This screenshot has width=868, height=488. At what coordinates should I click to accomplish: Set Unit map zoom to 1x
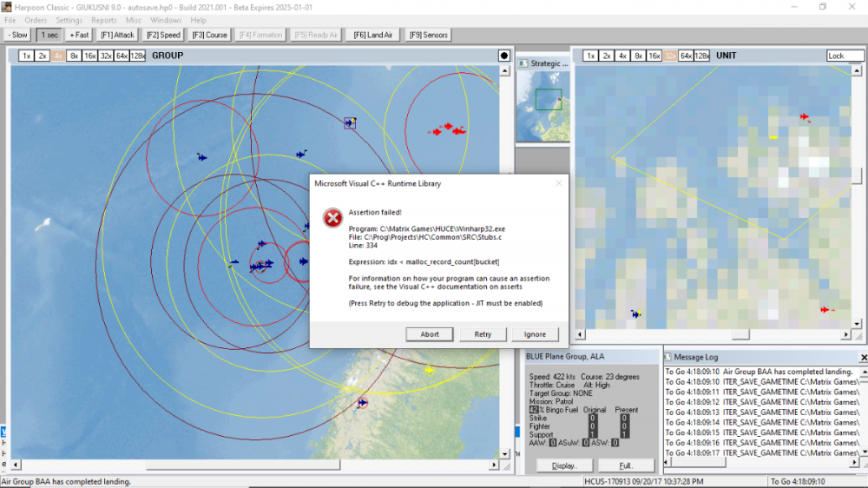point(590,56)
